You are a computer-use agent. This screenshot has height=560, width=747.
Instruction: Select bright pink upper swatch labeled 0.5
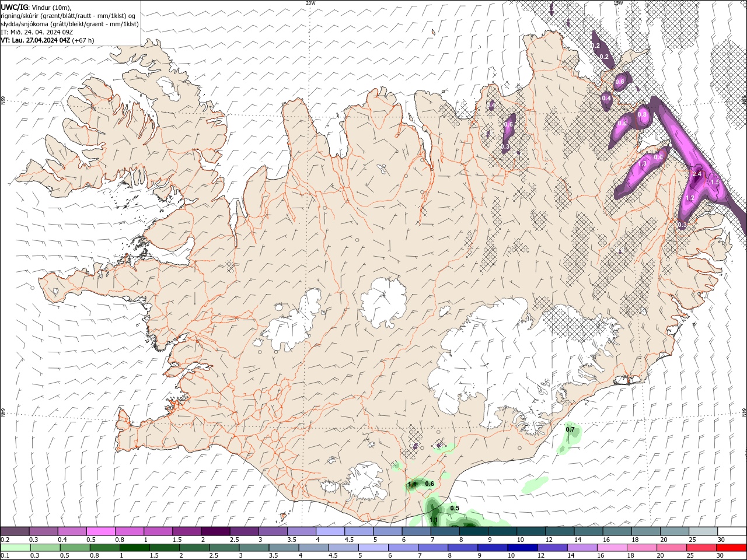[100, 531]
